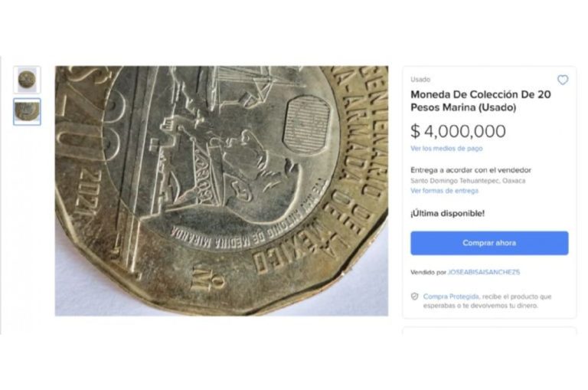Visit seller JOSEABISAISANCHEZS profile
Screen dimensions: 588x390
point(484,272)
